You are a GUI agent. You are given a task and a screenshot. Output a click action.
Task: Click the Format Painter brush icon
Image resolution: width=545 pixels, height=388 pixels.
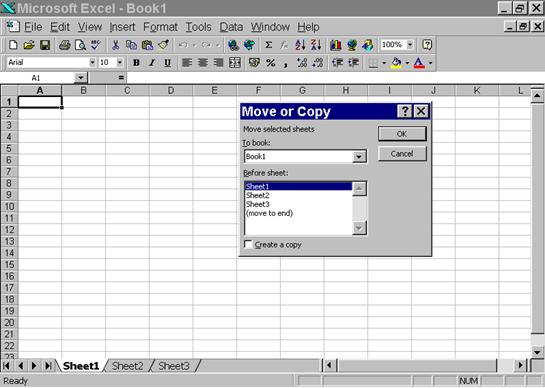pyautogui.click(x=163, y=45)
